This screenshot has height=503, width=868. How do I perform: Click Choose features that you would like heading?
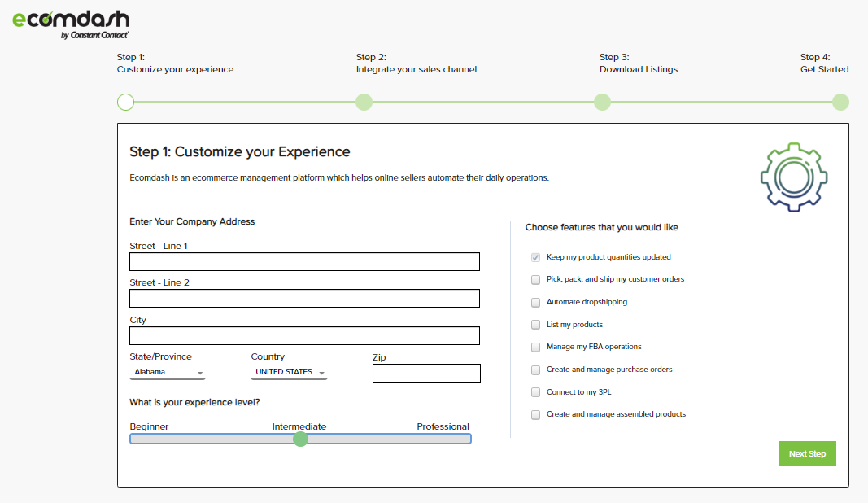pyautogui.click(x=602, y=227)
